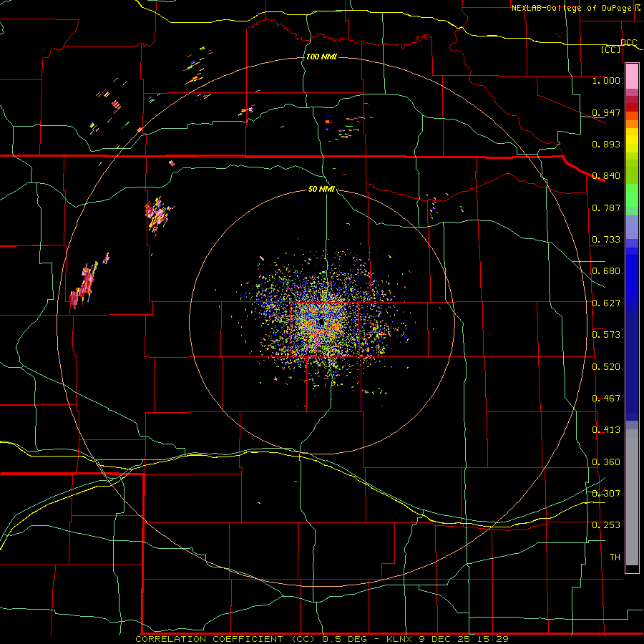644x644 pixels.
Task: Pick the red segment of the color bar
Action: coord(632,107)
